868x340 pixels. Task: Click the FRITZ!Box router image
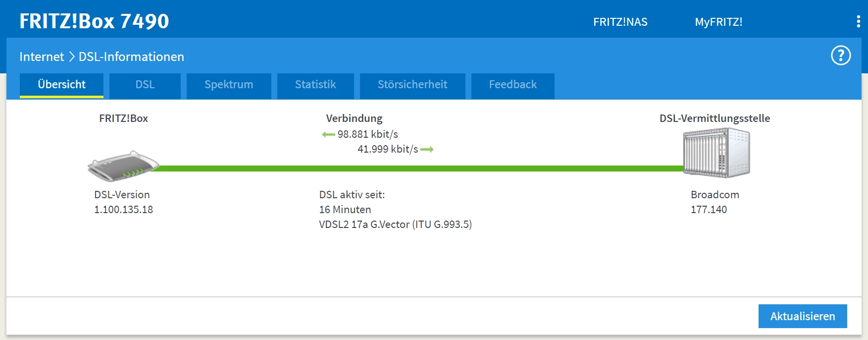tap(123, 166)
